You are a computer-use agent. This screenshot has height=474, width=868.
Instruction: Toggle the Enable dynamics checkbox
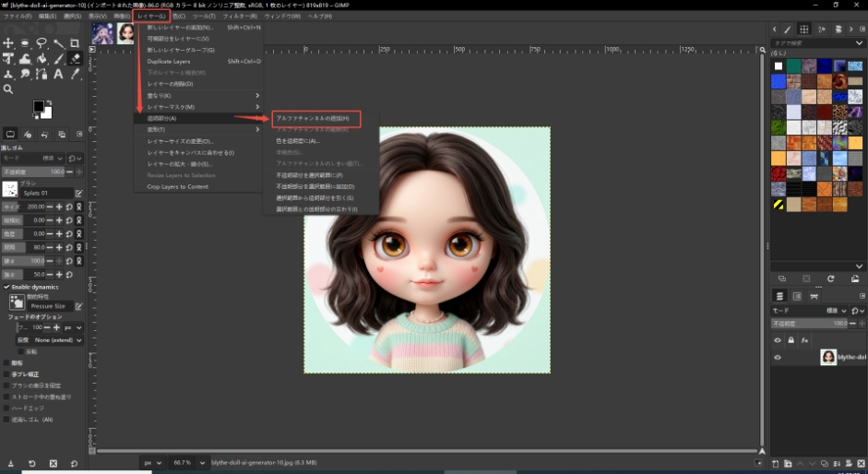(7, 287)
